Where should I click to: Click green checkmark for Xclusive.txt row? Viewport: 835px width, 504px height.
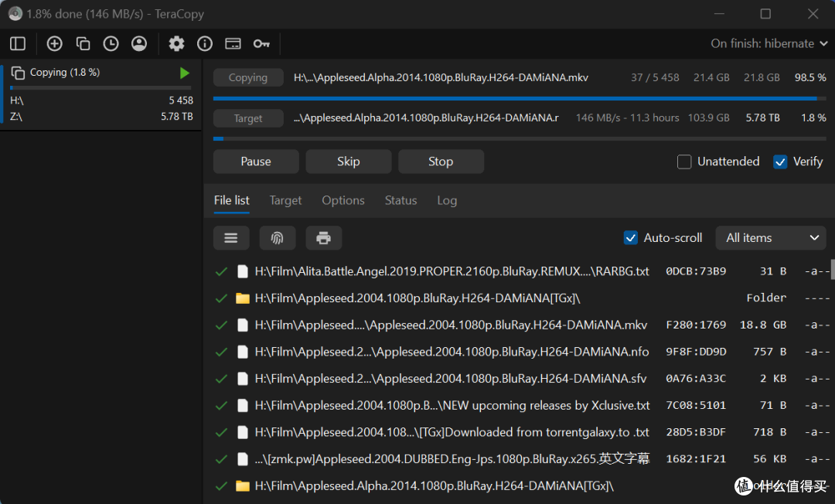tap(221, 406)
